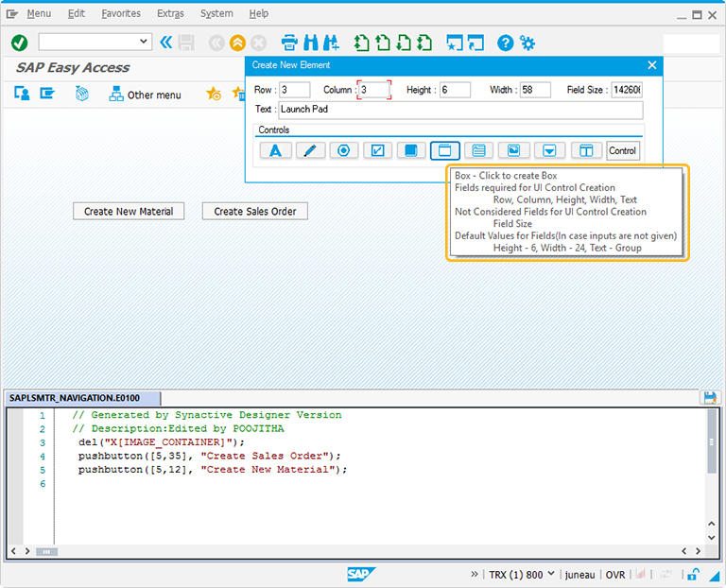
Task: Click the Create New Session icon
Action: [x=454, y=43]
